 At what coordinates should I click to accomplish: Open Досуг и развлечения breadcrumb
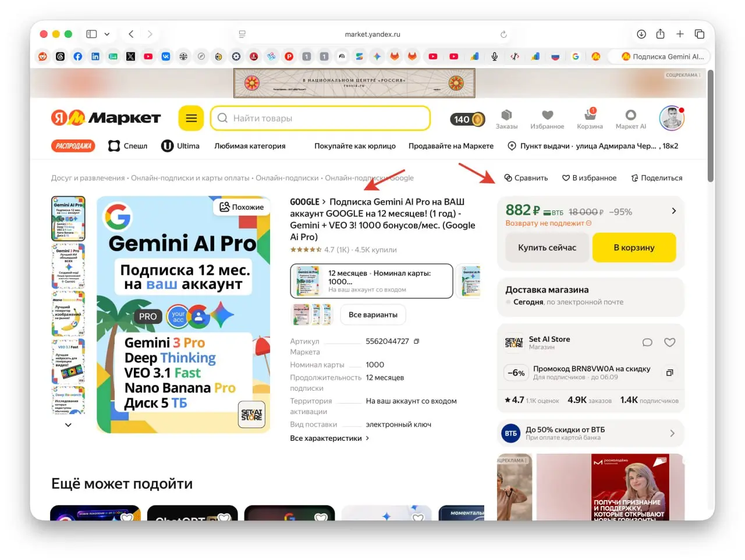point(88,178)
